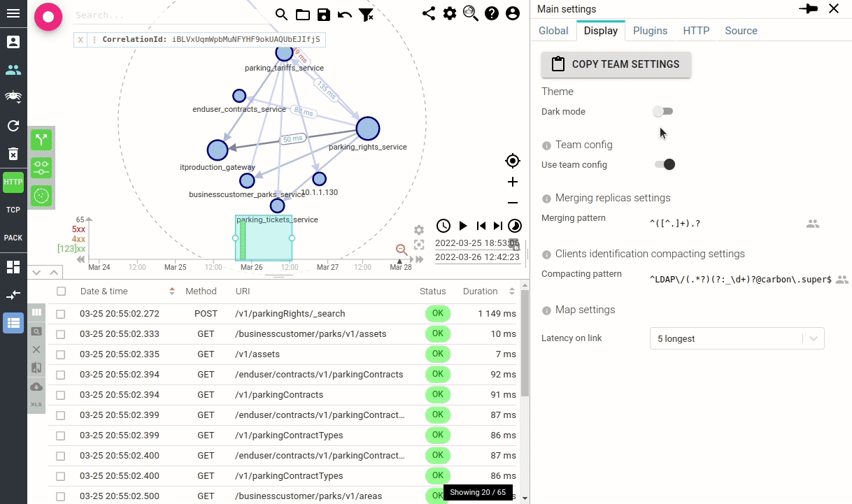852x504 pixels.
Task: Click the share icon in top toolbar
Action: click(x=429, y=14)
